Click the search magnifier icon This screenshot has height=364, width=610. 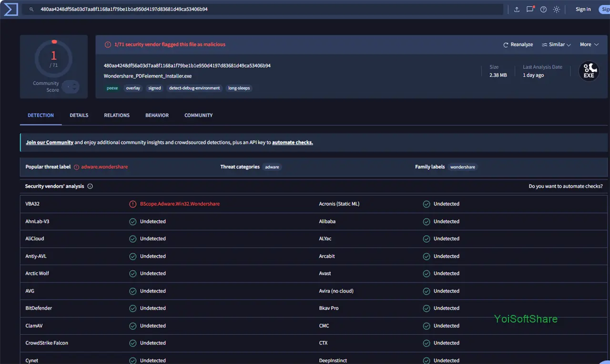(31, 10)
